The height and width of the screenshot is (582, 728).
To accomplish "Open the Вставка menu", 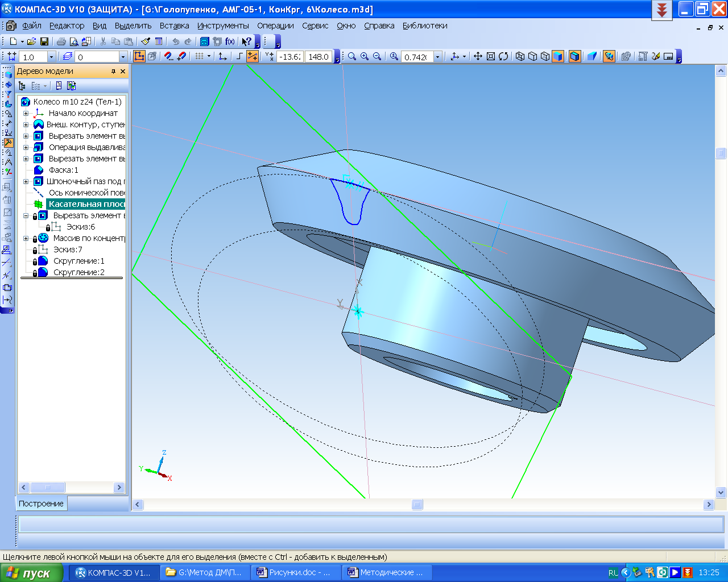I will coord(174,26).
